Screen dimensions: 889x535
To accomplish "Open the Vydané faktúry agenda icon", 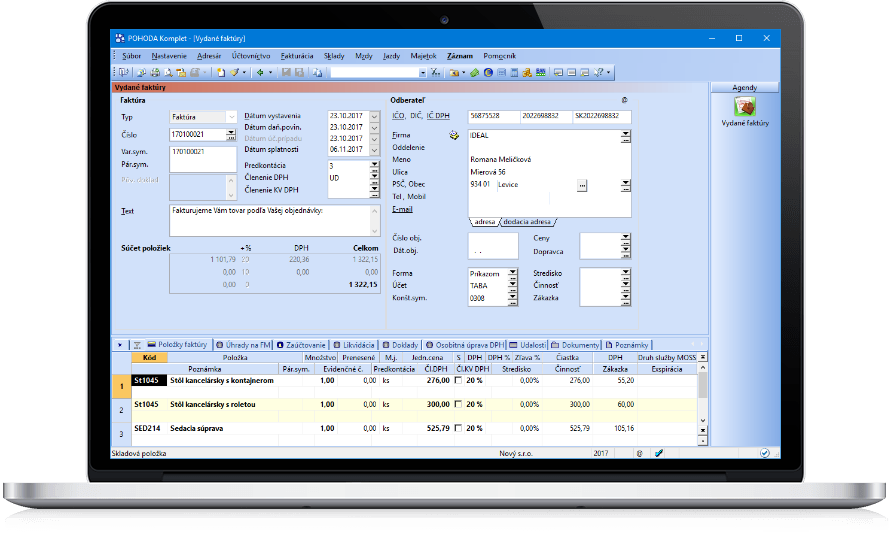I will click(744, 108).
